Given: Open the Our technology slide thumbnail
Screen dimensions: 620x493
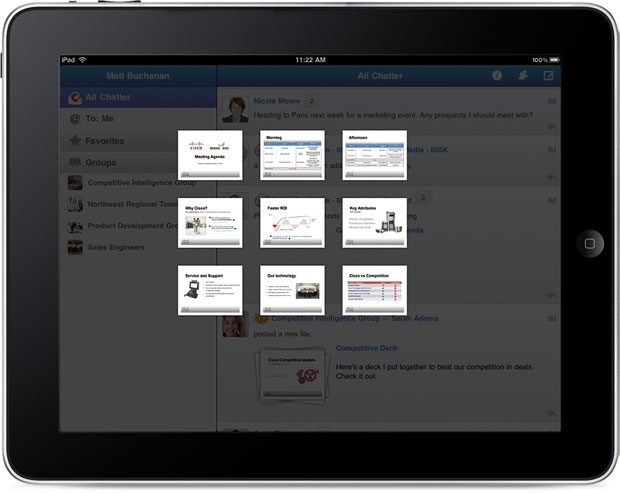Looking at the screenshot, I should pos(292,291).
